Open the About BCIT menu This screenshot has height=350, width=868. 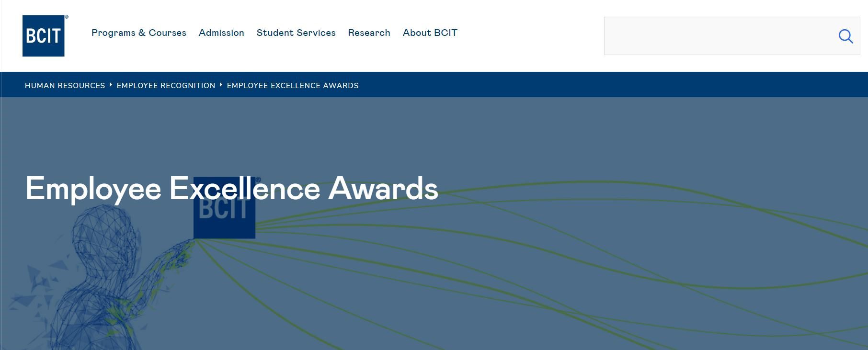430,33
